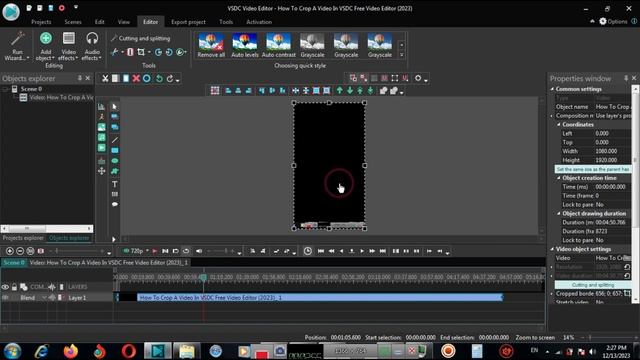Select the Text tool
This screenshot has height=360, width=640.
coord(115,184)
